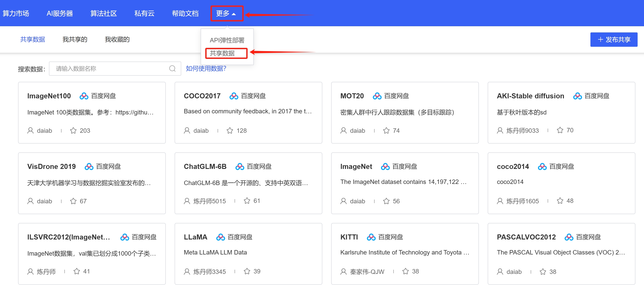Switch to 我收藏的 tab

click(x=117, y=39)
